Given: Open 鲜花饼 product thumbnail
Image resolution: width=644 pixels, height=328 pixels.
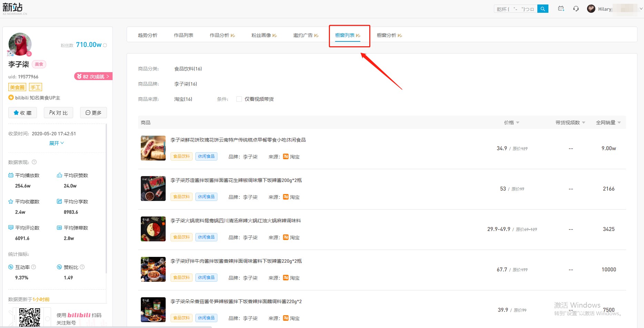Looking at the screenshot, I should tap(153, 148).
